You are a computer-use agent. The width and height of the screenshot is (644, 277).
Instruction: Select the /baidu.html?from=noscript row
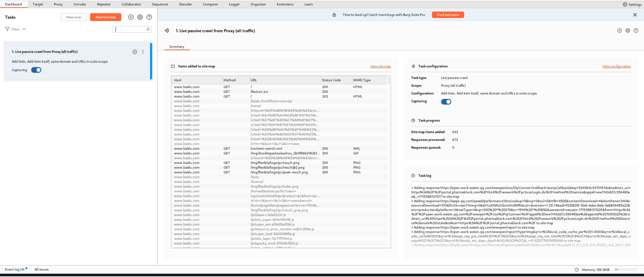coord(280,101)
